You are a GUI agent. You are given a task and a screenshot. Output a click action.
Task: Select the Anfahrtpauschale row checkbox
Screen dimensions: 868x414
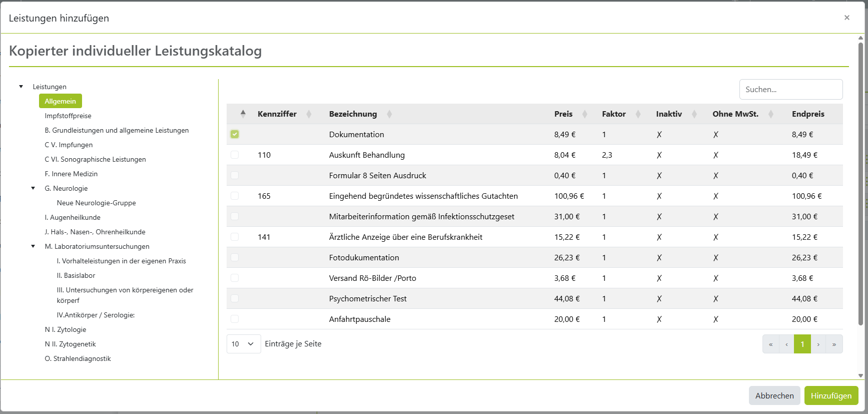pos(235,319)
